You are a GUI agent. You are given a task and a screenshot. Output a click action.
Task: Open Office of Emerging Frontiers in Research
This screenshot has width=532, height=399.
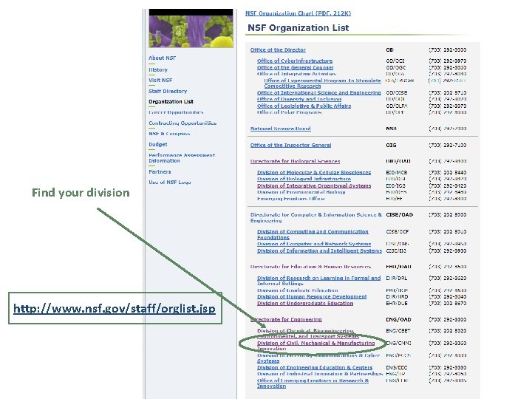[313, 383]
